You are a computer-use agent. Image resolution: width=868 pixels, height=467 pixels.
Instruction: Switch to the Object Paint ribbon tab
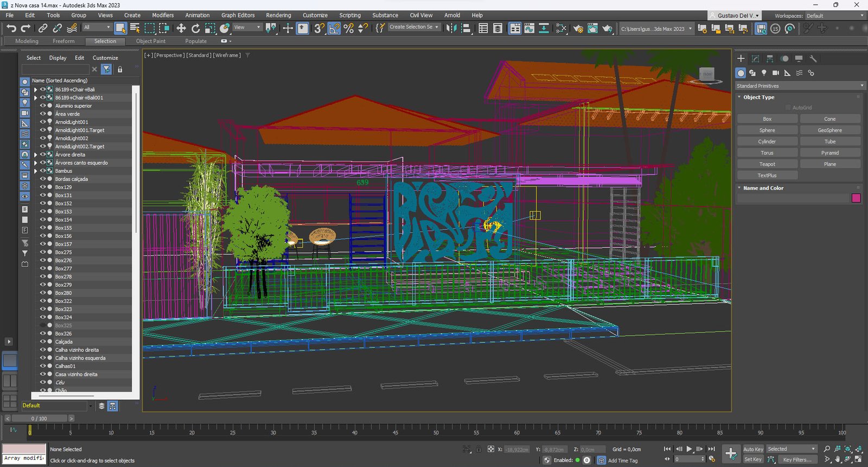coord(151,41)
